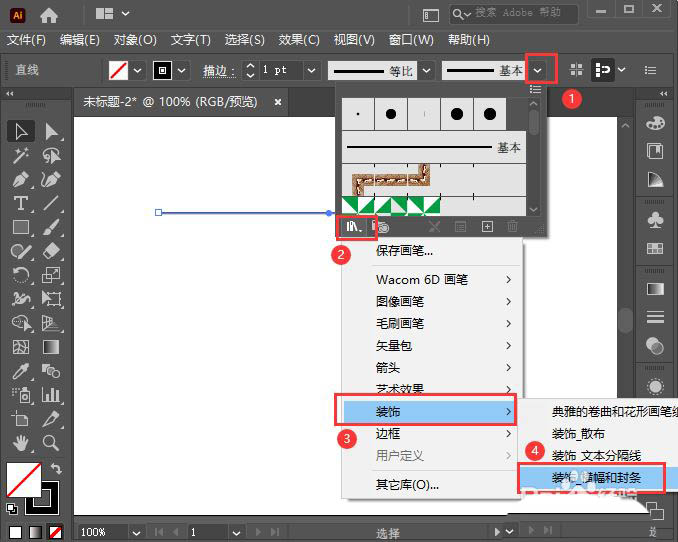Choose 装饰_横幅和封条 from submenu
The width and height of the screenshot is (678, 542).
point(597,478)
